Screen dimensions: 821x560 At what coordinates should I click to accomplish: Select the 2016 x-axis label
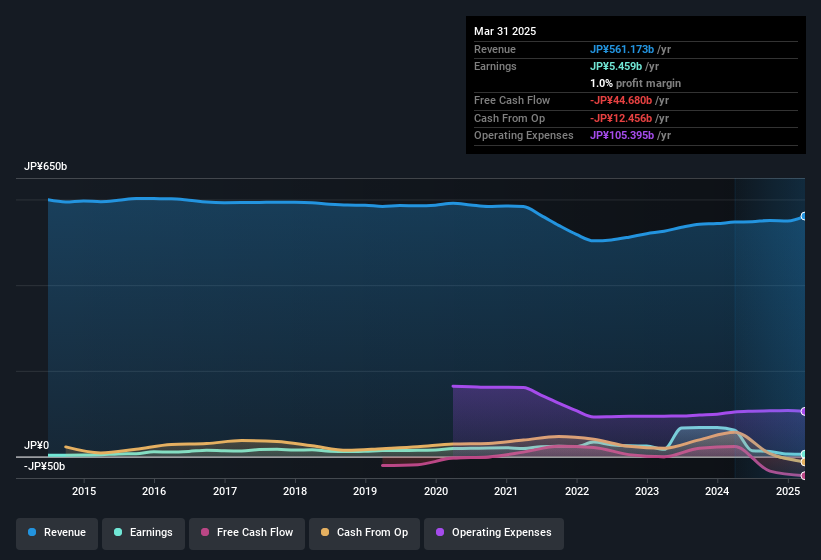point(154,491)
